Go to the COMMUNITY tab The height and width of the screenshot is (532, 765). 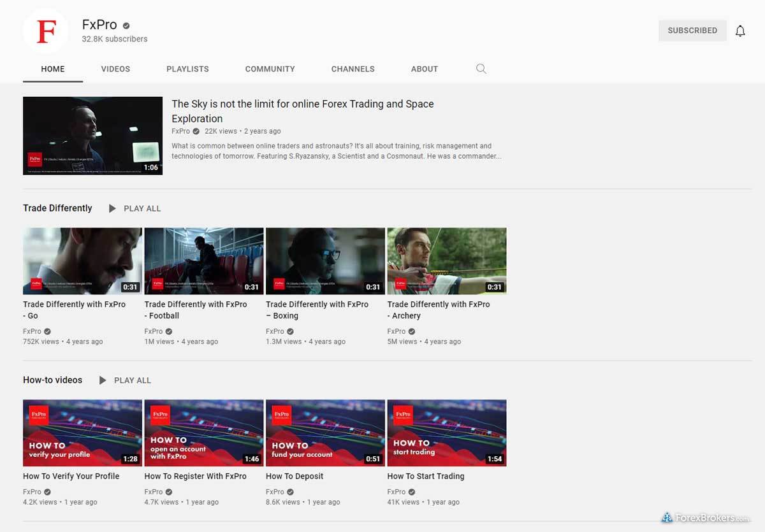pyautogui.click(x=270, y=69)
